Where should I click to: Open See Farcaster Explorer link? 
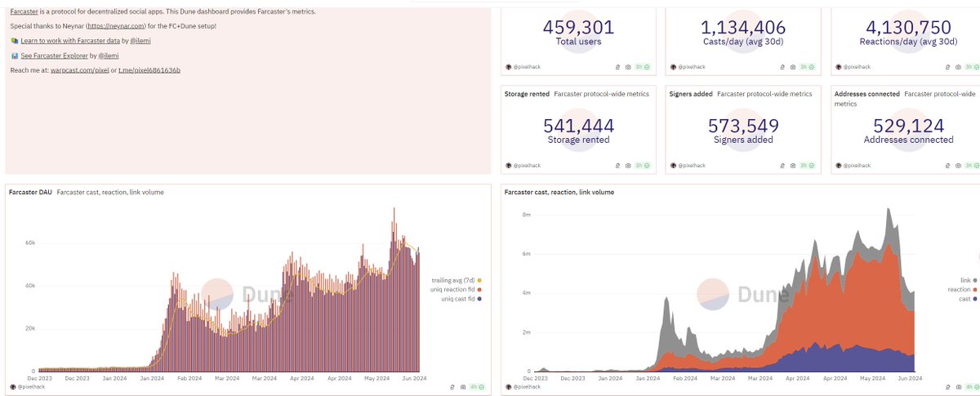pos(53,56)
